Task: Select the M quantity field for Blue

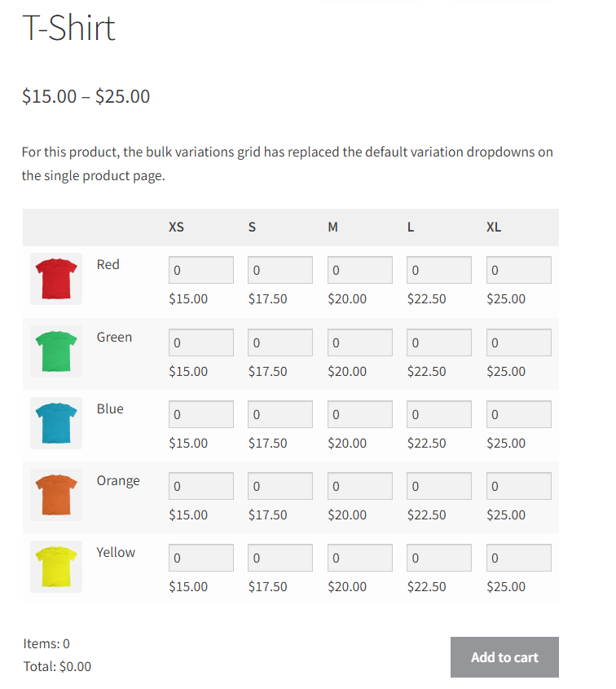Action: (359, 413)
